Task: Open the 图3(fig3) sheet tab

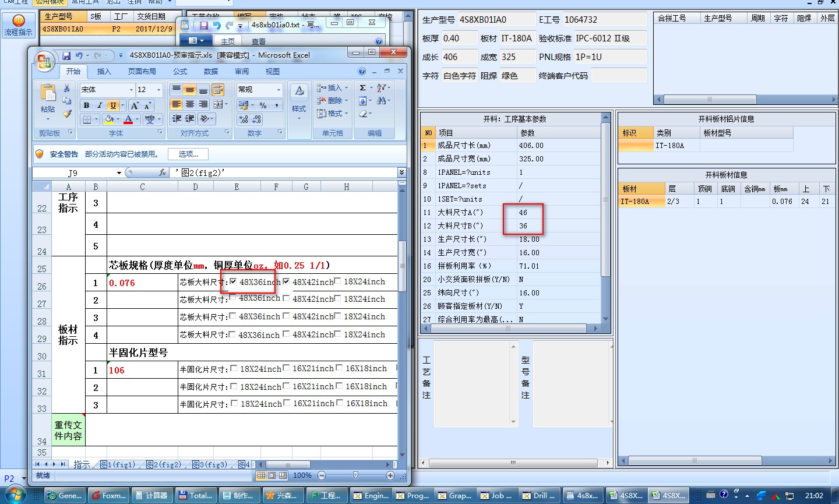Action: tap(210, 464)
